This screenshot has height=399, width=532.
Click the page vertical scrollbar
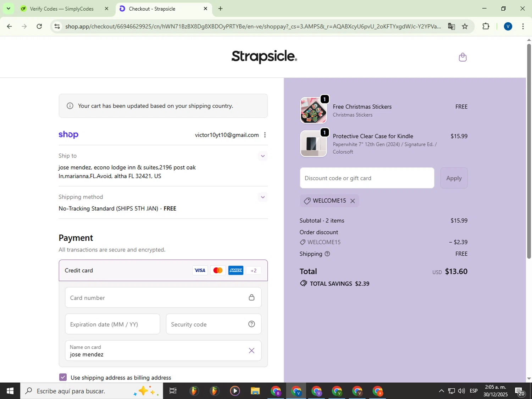pos(529,151)
